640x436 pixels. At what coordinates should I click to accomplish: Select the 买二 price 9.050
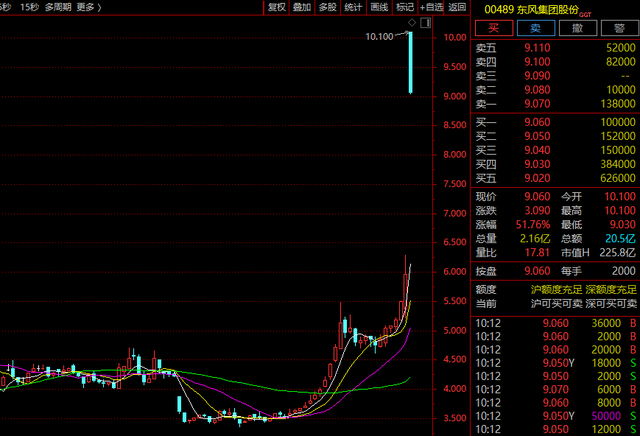(537, 136)
